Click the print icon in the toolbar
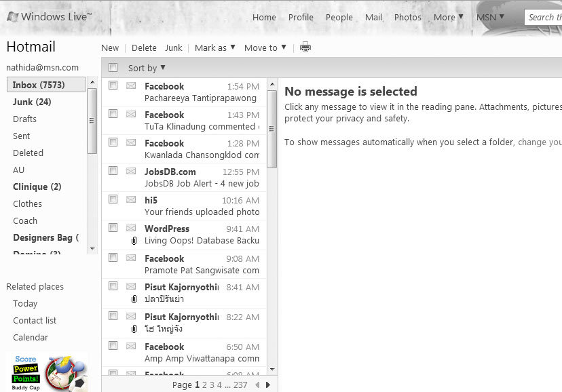The width and height of the screenshot is (562, 392). (x=305, y=47)
